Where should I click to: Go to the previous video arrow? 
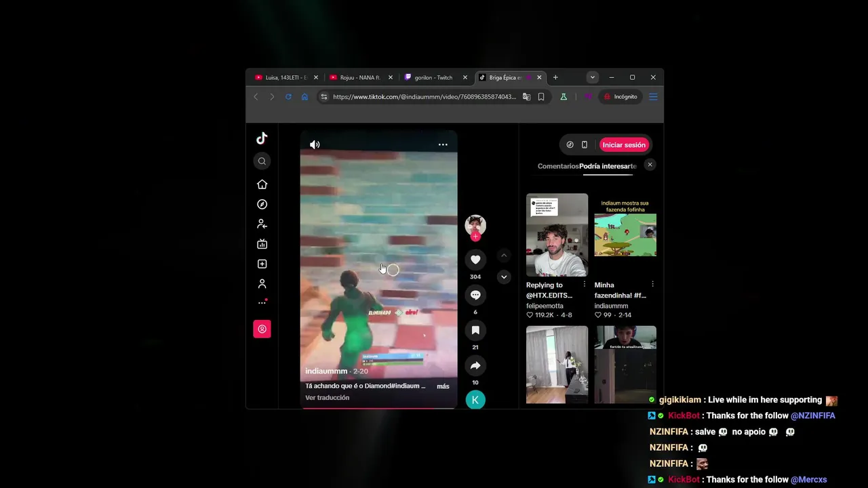503,256
